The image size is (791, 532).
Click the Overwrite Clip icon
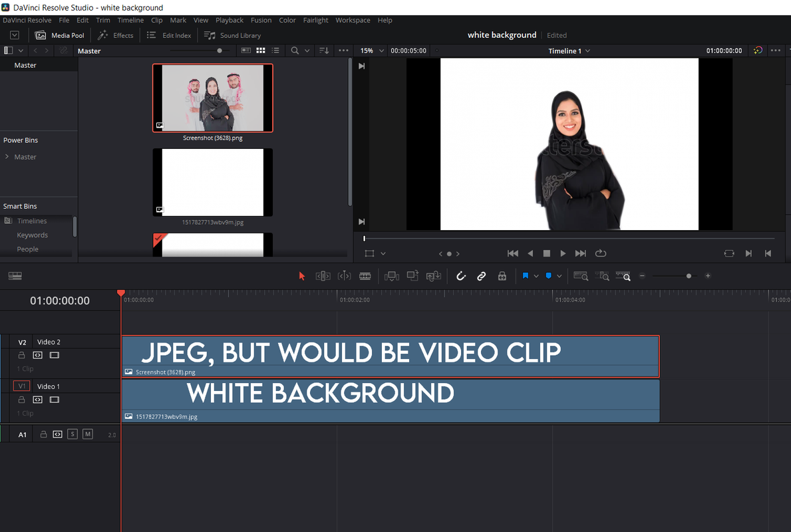412,276
